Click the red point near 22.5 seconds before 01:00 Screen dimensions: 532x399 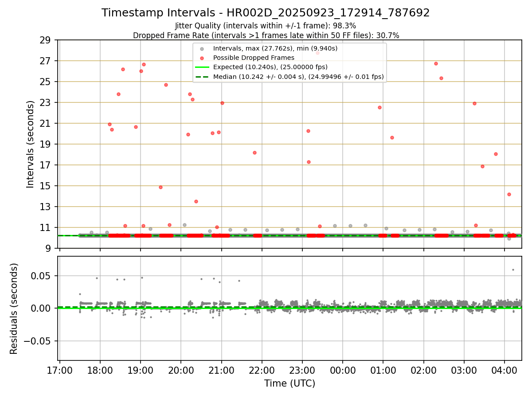point(379,107)
